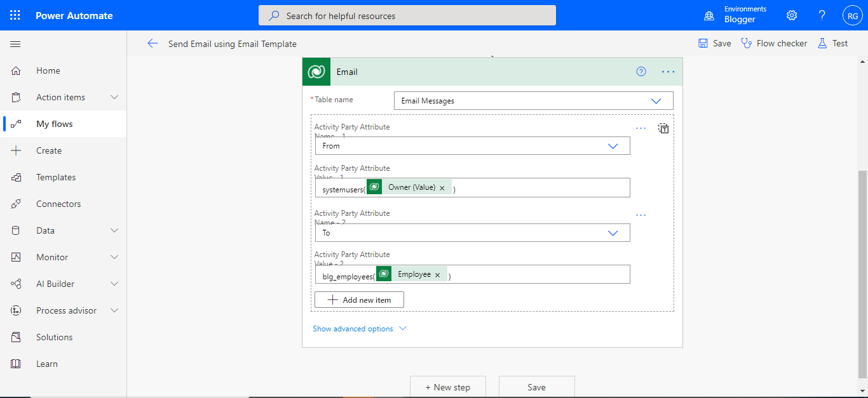Open the RG account avatar

point(852,15)
